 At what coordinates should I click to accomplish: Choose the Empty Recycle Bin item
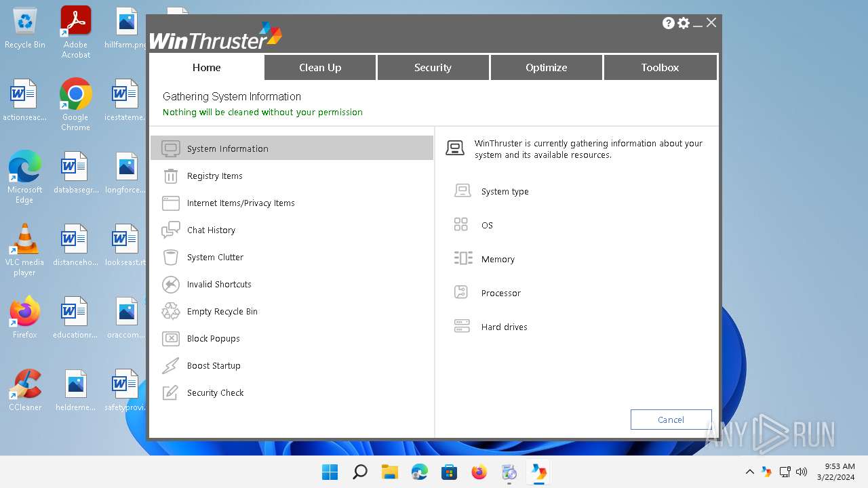[292, 311]
